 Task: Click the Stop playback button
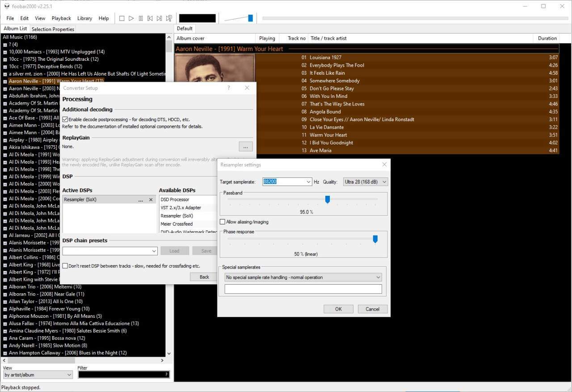(122, 18)
